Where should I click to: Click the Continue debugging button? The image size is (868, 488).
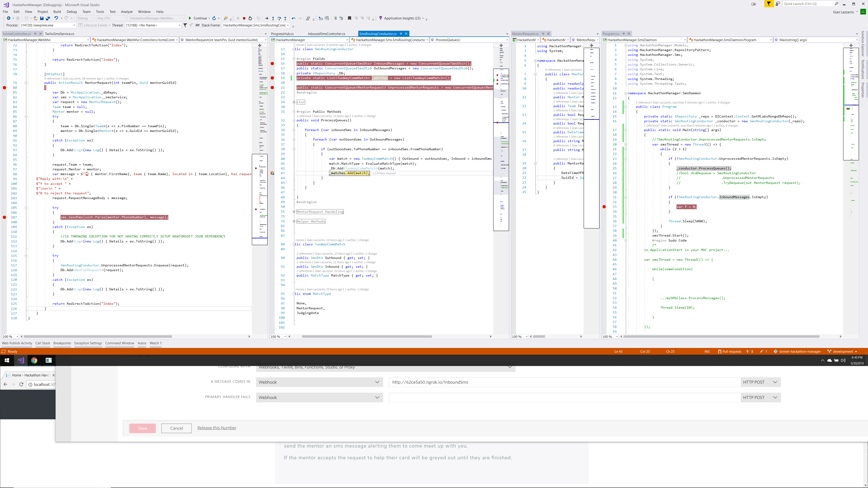198,18
